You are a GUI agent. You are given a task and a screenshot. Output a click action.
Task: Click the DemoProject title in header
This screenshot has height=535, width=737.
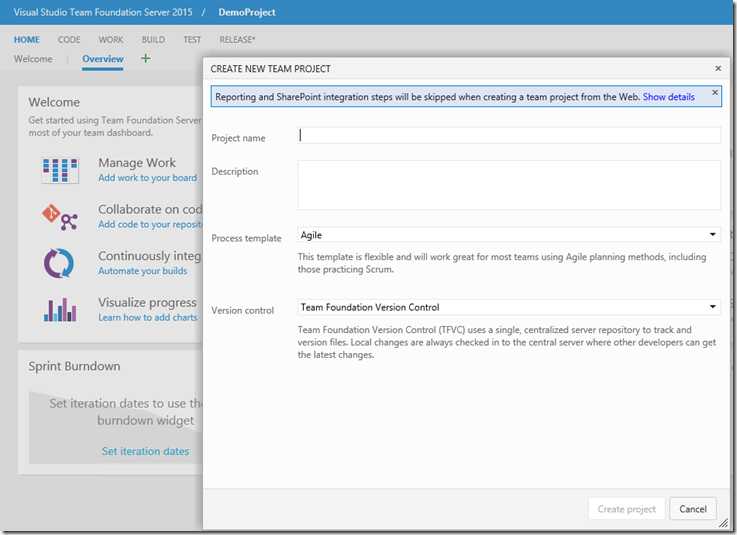[x=247, y=12]
